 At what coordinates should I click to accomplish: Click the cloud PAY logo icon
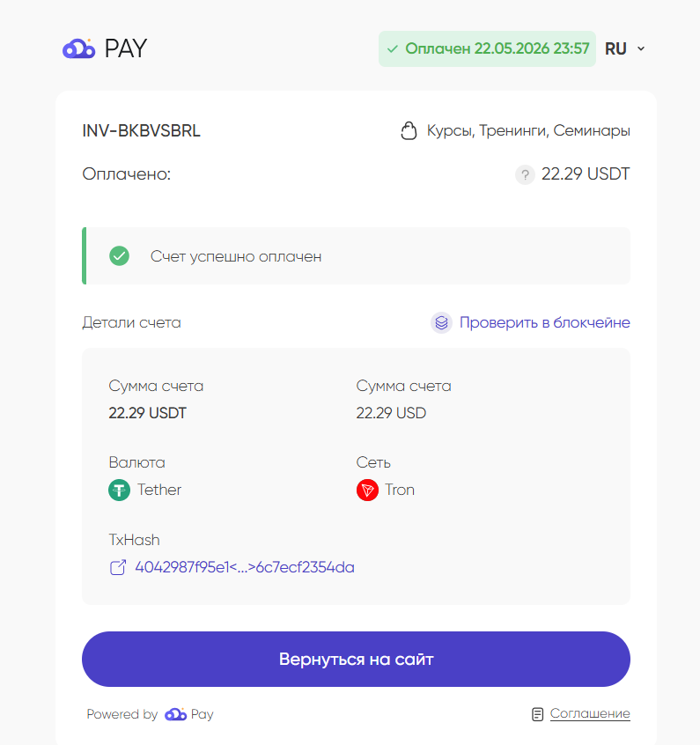pos(79,48)
